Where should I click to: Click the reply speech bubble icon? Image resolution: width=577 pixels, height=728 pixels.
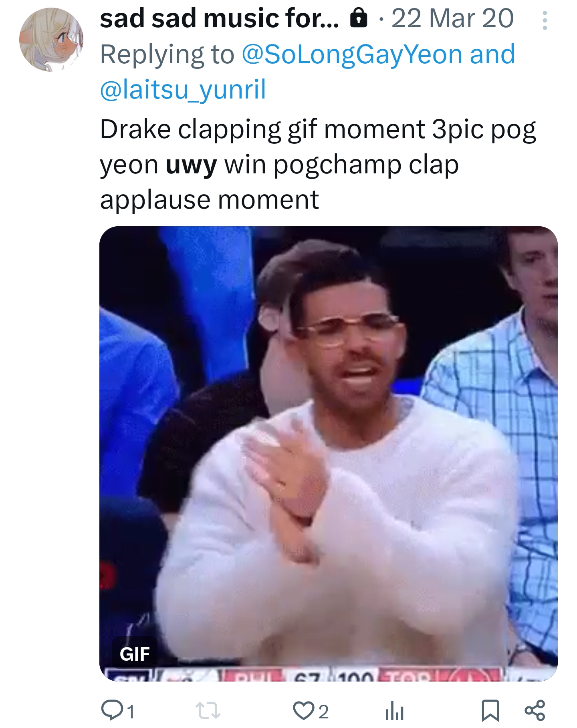tap(109, 710)
